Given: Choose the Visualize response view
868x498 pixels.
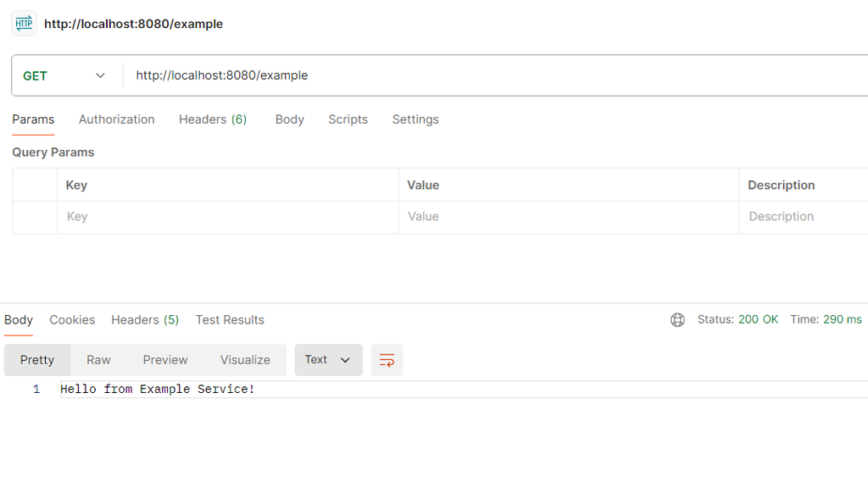Looking at the screenshot, I should (245, 360).
